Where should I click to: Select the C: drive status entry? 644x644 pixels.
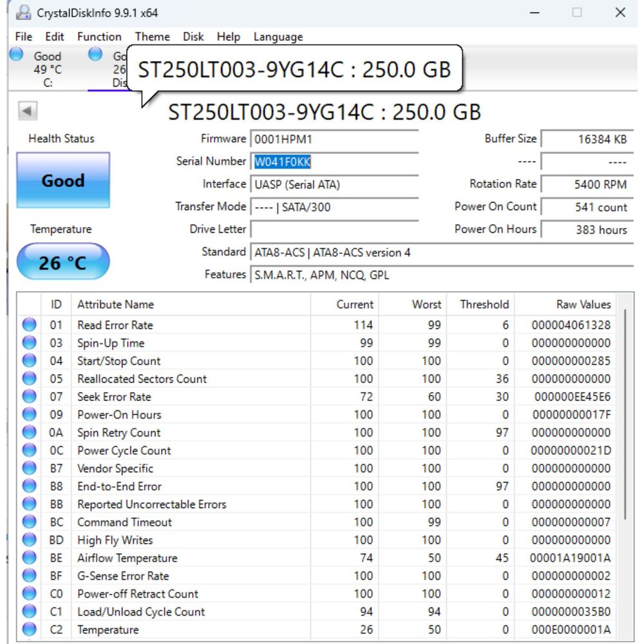coord(47,69)
